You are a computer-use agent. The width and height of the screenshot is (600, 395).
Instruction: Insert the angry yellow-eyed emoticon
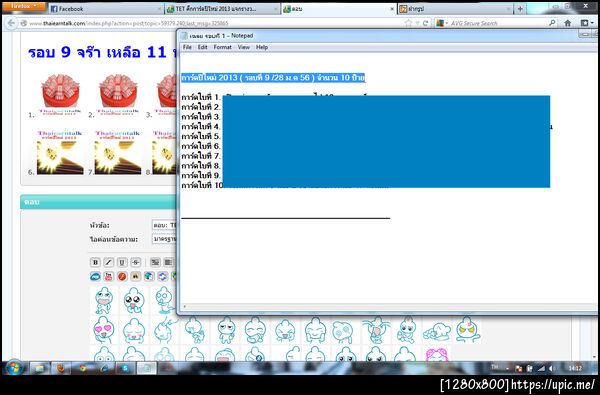click(468, 330)
